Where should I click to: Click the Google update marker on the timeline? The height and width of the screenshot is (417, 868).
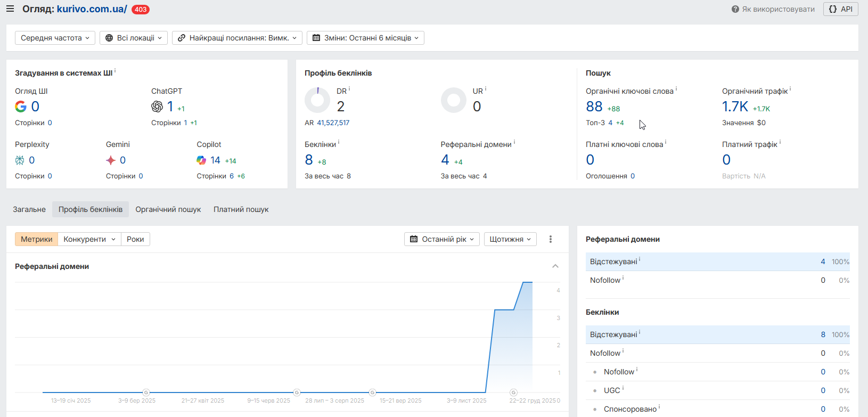click(x=146, y=393)
